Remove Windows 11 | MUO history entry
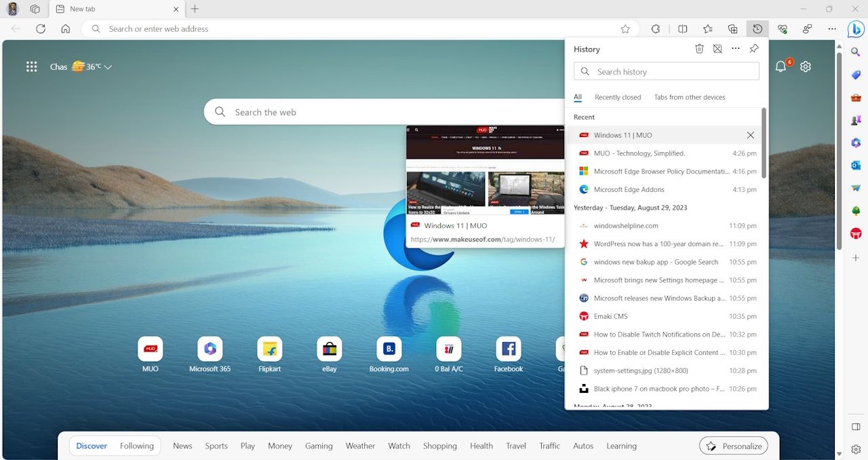The image size is (868, 460). 750,135
